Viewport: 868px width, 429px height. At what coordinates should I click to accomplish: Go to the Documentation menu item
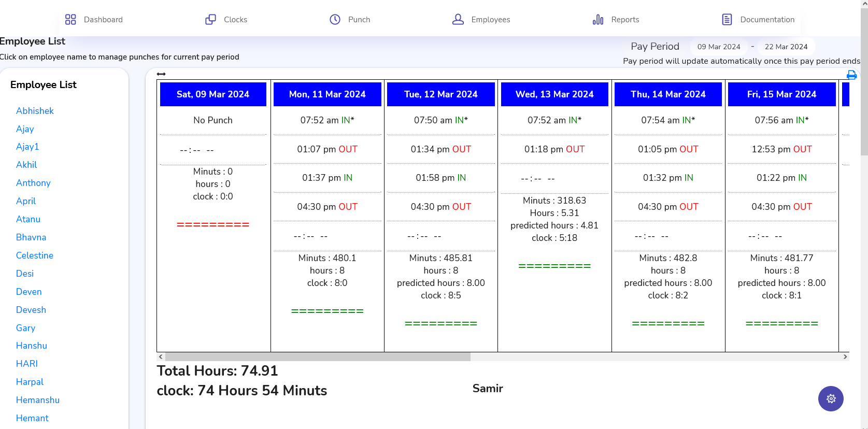pos(767,20)
